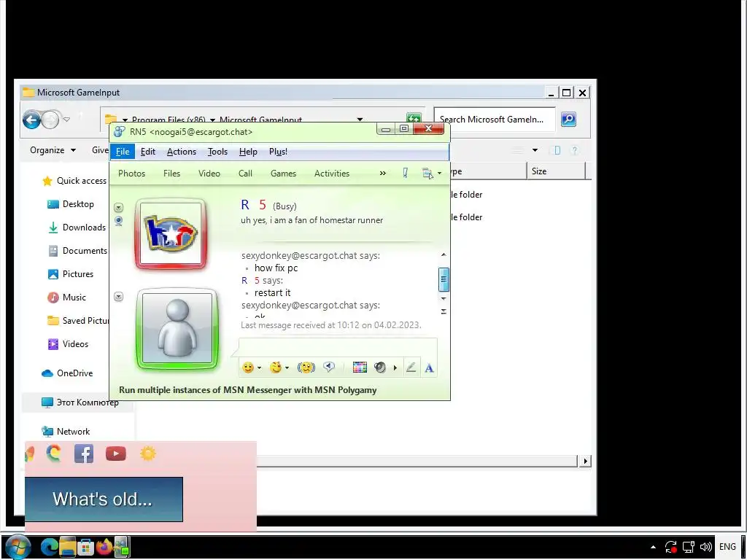Click Photos in the Messenger toolbar
The height and width of the screenshot is (560, 747).
coord(131,174)
